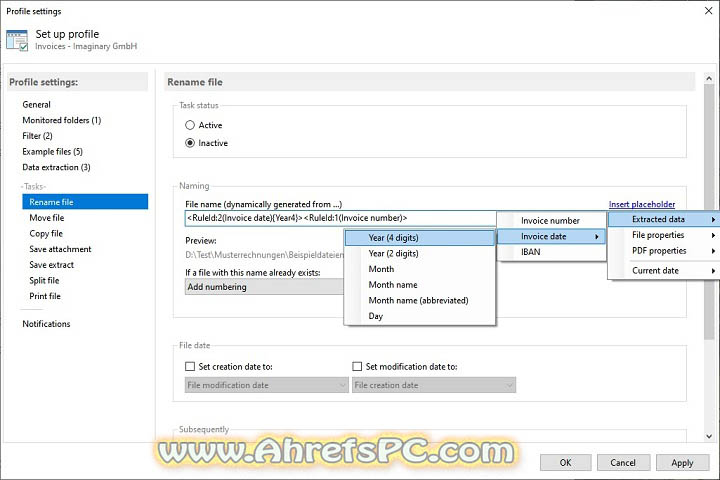The image size is (720, 480).
Task: Open Filter (2) settings
Action: click(37, 136)
